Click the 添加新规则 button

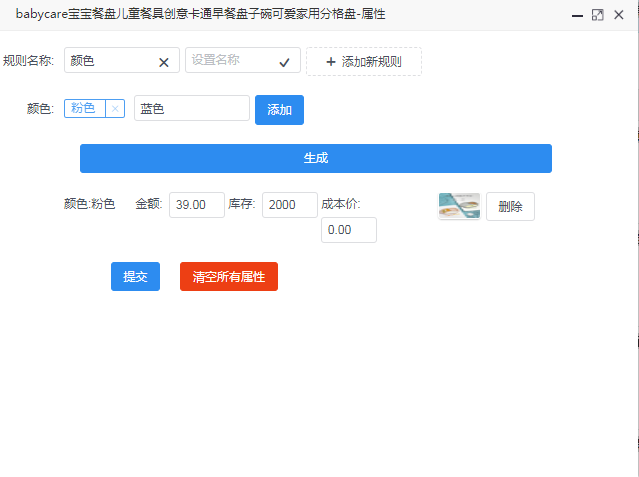[364, 62]
